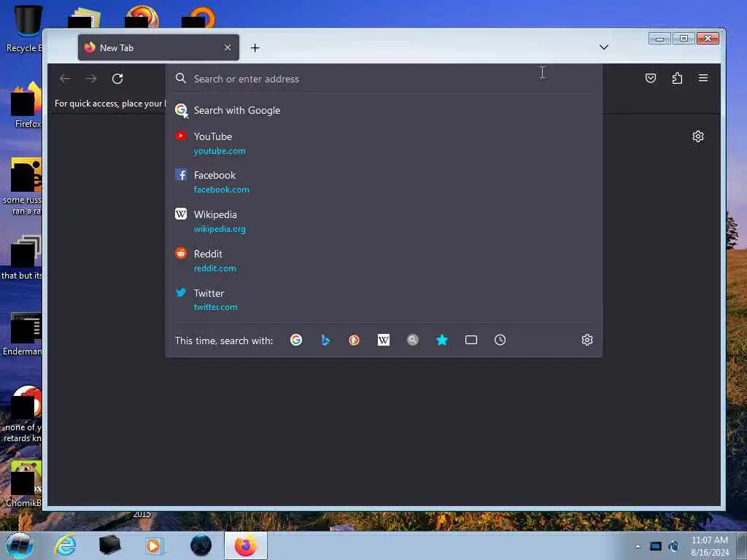The height and width of the screenshot is (560, 747).
Task: Open the Firefox hamburger menu
Action: pyautogui.click(x=703, y=78)
